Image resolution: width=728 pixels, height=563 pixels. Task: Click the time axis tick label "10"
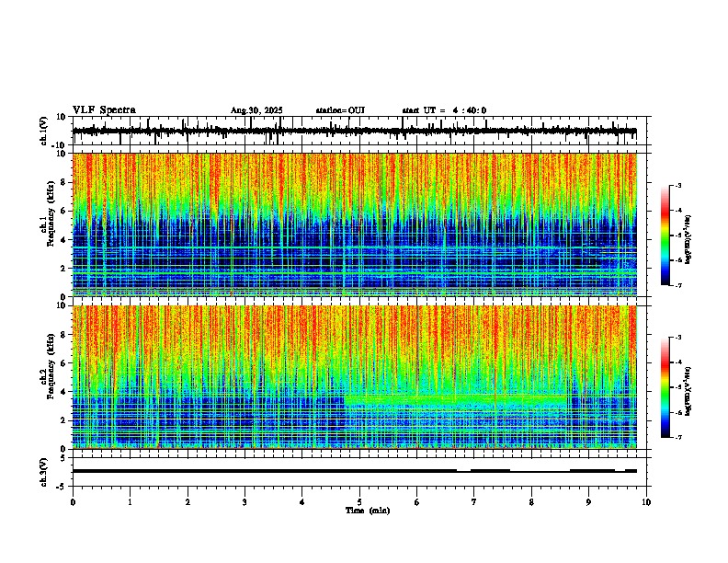646,502
